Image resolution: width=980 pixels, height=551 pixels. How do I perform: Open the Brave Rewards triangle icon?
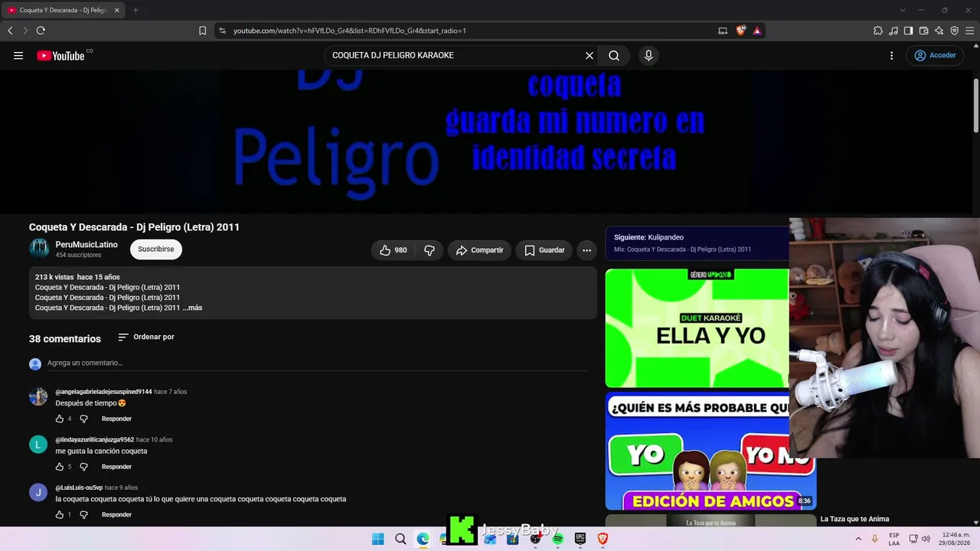pyautogui.click(x=756, y=31)
